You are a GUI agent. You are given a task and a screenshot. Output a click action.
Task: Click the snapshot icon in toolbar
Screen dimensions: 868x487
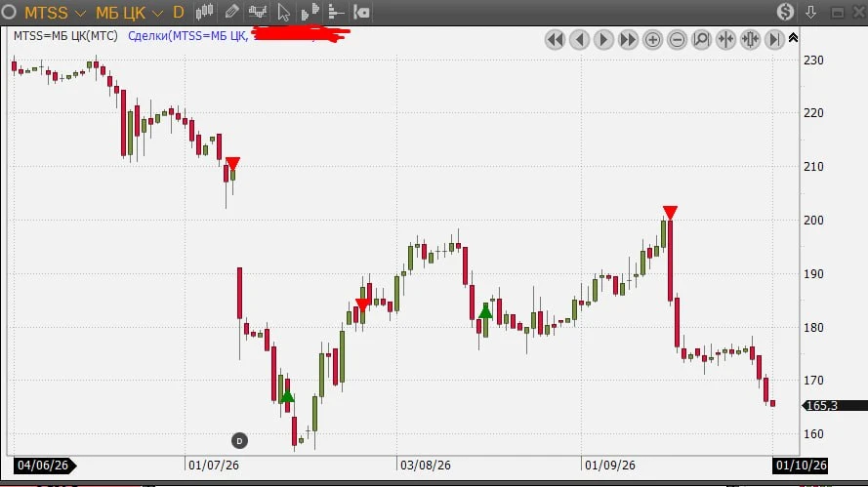[361, 12]
